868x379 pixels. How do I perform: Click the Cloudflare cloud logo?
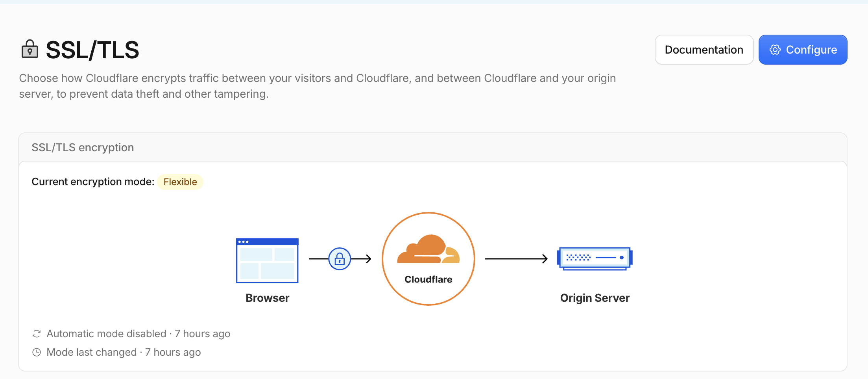[x=428, y=249]
